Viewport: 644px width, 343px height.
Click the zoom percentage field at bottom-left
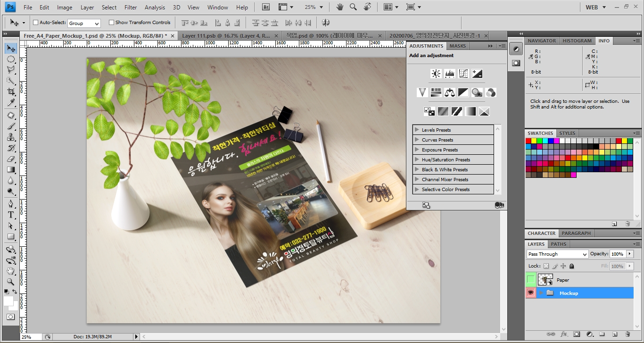pos(31,337)
